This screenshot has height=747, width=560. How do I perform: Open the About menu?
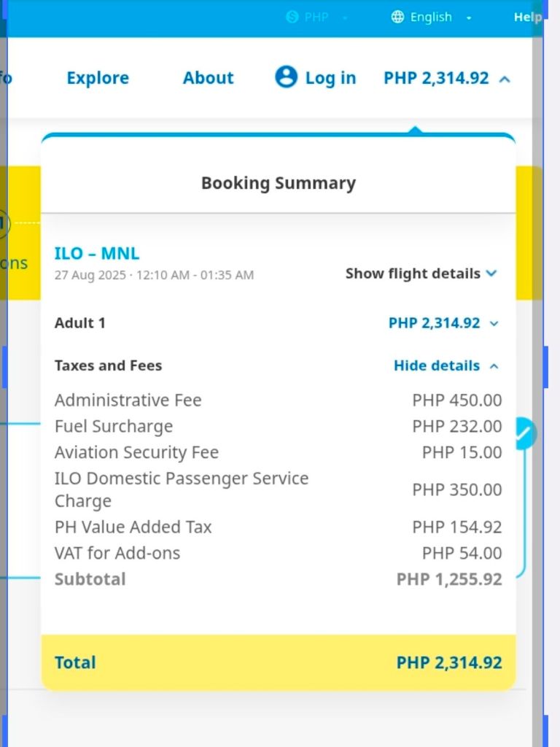pos(209,78)
